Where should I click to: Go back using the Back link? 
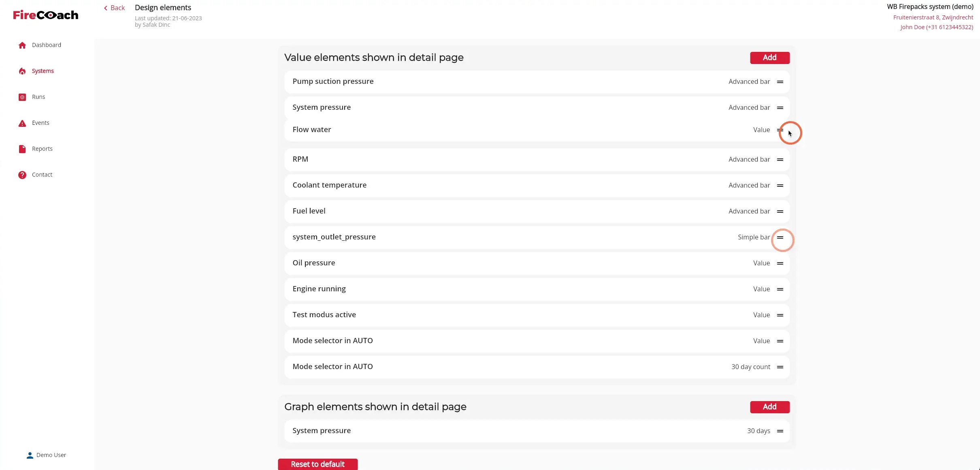(114, 8)
